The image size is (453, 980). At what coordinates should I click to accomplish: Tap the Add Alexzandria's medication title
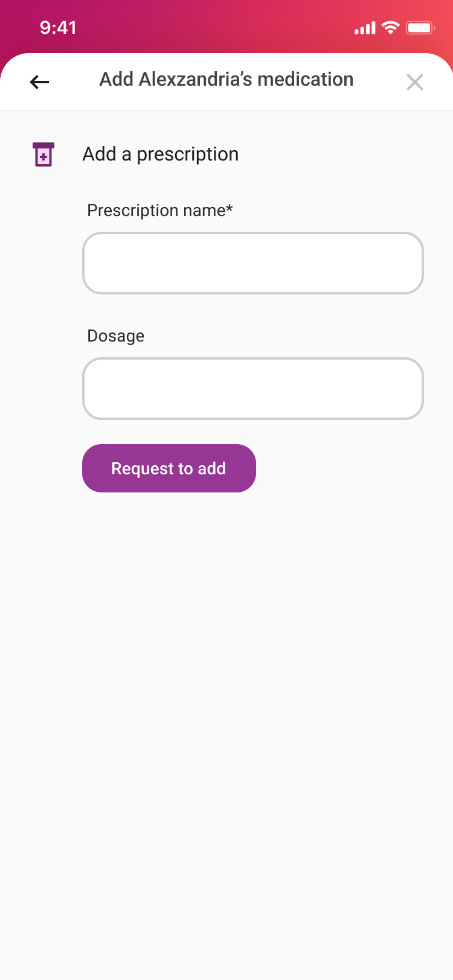(x=226, y=79)
